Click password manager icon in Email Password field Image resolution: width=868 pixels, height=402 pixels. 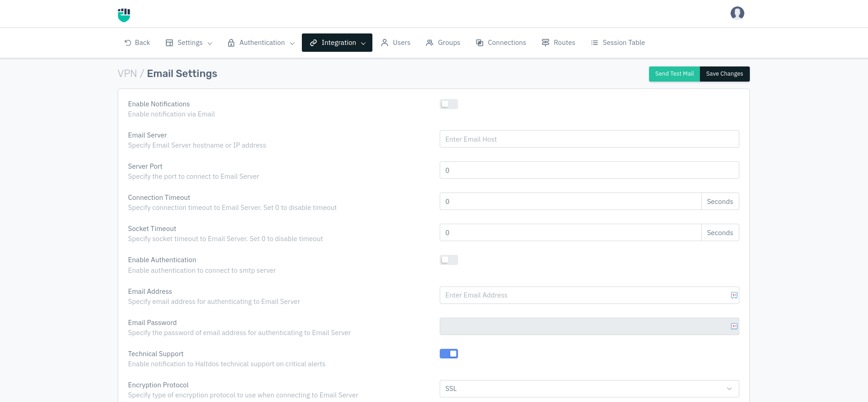coord(734,326)
